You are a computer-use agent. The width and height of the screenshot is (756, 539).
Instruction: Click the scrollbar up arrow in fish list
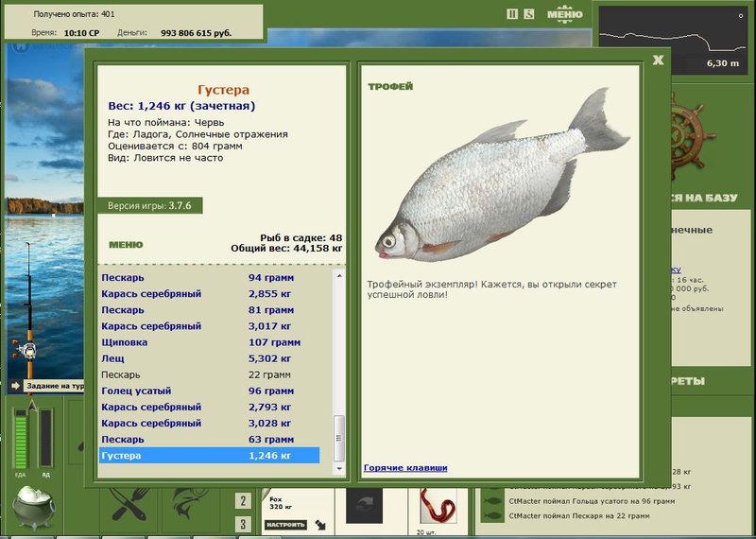(339, 276)
